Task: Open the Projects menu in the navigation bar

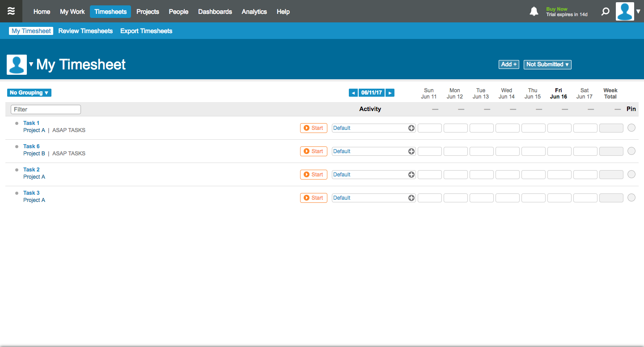Action: pyautogui.click(x=148, y=12)
